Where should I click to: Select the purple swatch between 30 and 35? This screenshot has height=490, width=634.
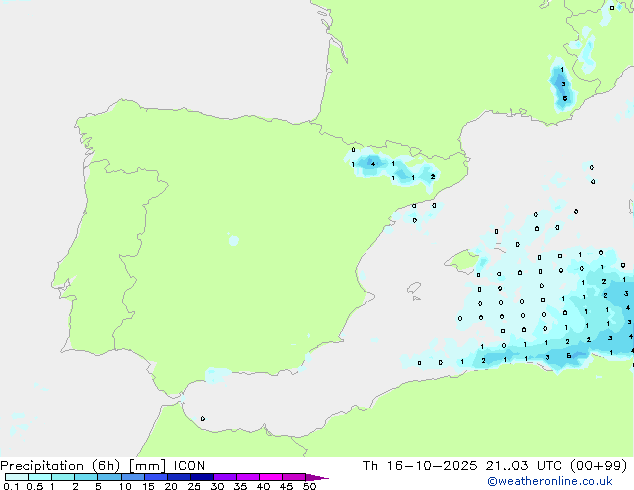point(225,477)
